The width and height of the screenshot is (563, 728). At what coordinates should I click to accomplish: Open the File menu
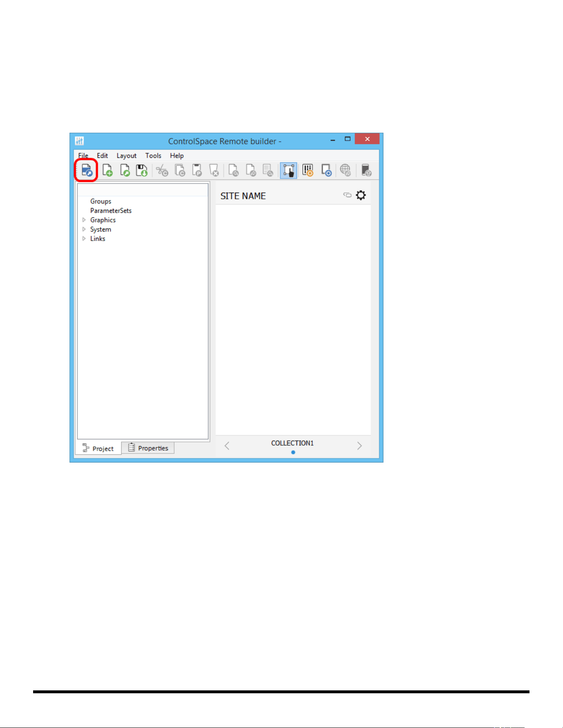pyautogui.click(x=83, y=155)
